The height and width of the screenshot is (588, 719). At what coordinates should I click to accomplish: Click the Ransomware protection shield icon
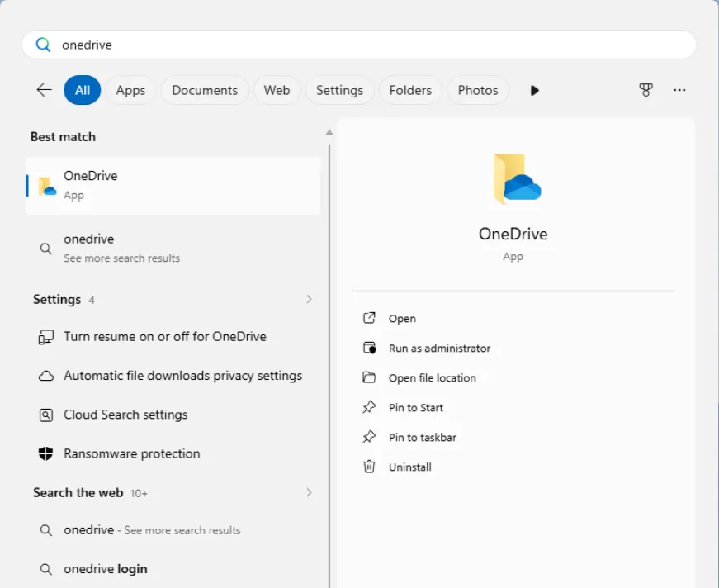[x=46, y=454]
